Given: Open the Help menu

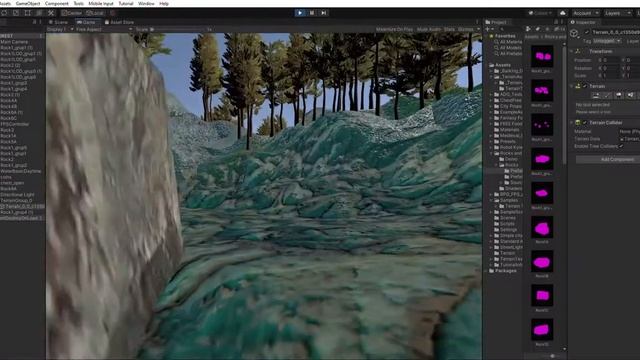Looking at the screenshot, I should click(x=164, y=3).
